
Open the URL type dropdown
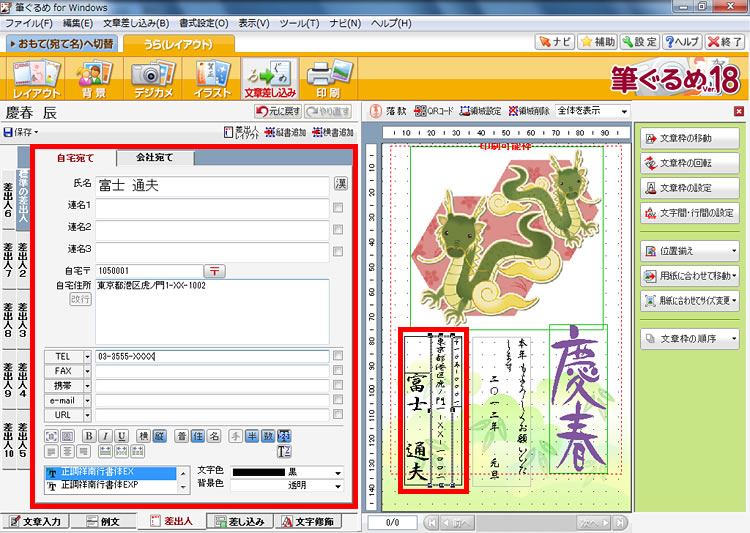pyautogui.click(x=87, y=415)
